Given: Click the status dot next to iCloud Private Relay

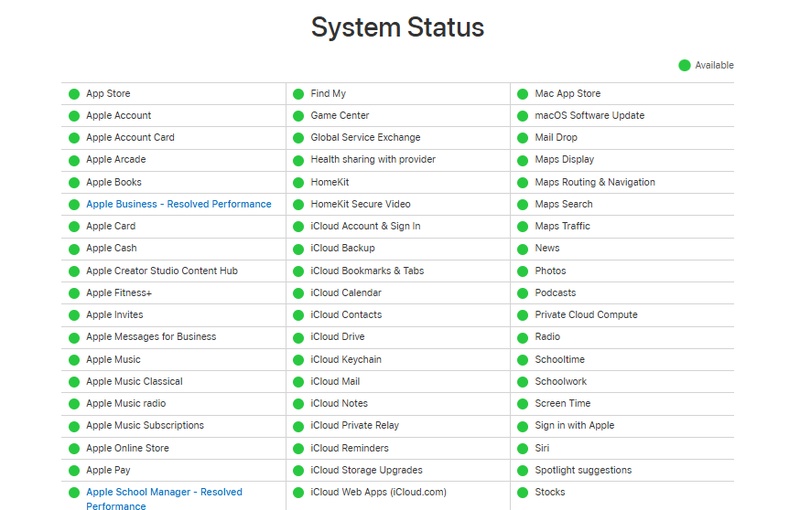Looking at the screenshot, I should click(x=298, y=426).
